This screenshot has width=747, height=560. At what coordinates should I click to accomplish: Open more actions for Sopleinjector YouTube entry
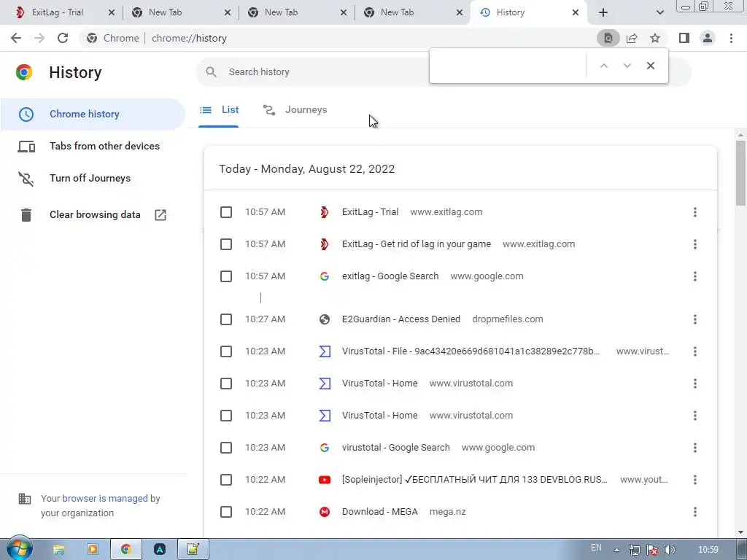(695, 480)
